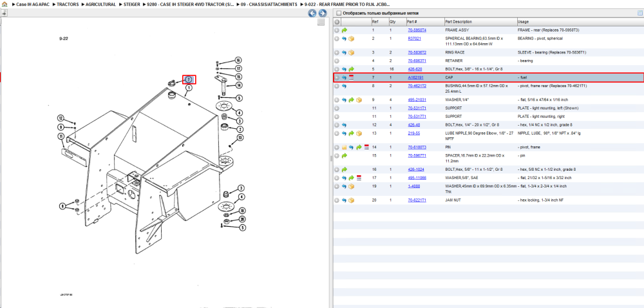This screenshot has height=308, width=644.
Task: Sort by the Usage column header
Action: point(580,22)
